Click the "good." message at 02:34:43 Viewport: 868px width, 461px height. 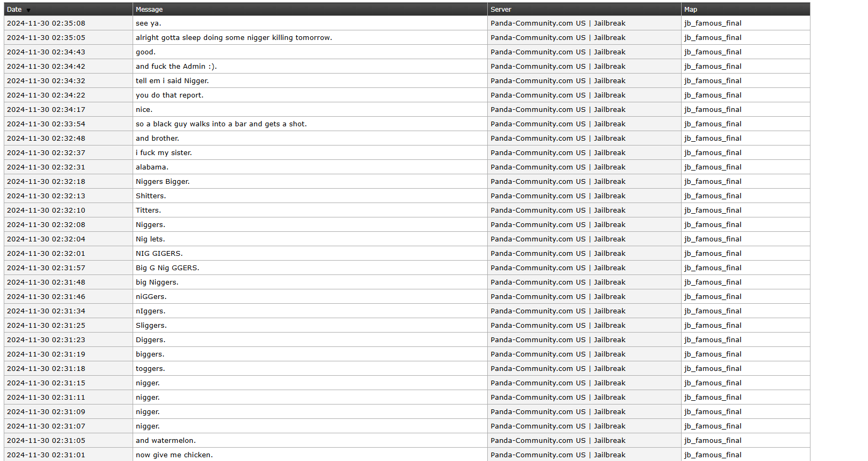pos(145,52)
